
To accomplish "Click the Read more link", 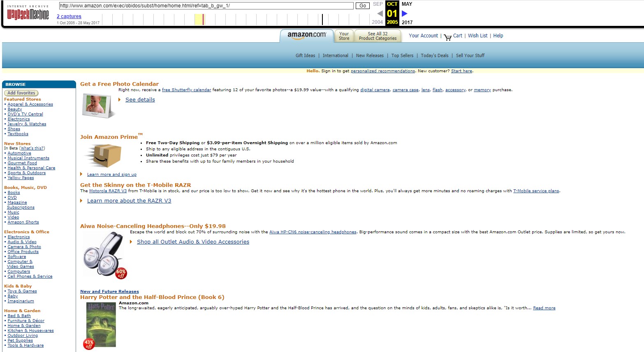I will coord(544,308).
